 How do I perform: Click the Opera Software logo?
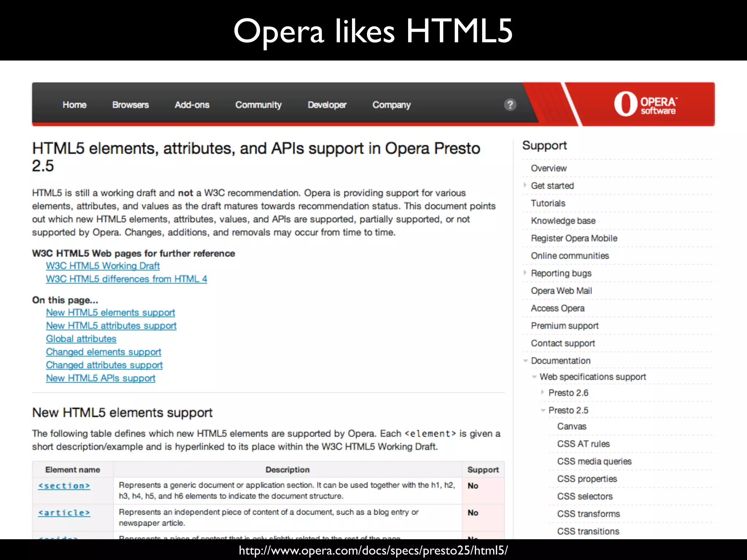[645, 105]
